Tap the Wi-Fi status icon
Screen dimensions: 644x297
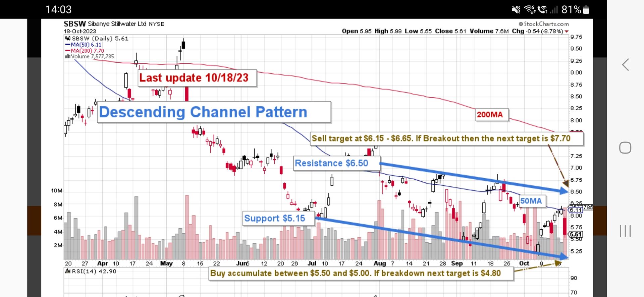point(530,10)
